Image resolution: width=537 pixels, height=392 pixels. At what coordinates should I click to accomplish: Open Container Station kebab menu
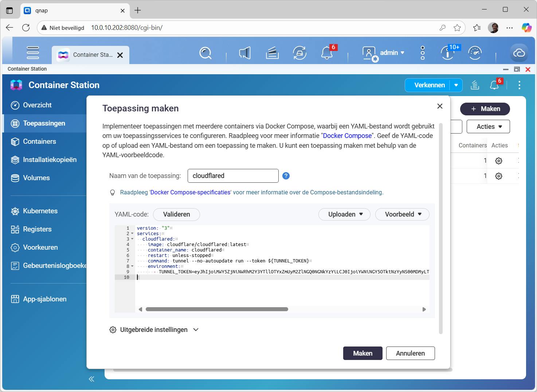(x=519, y=85)
